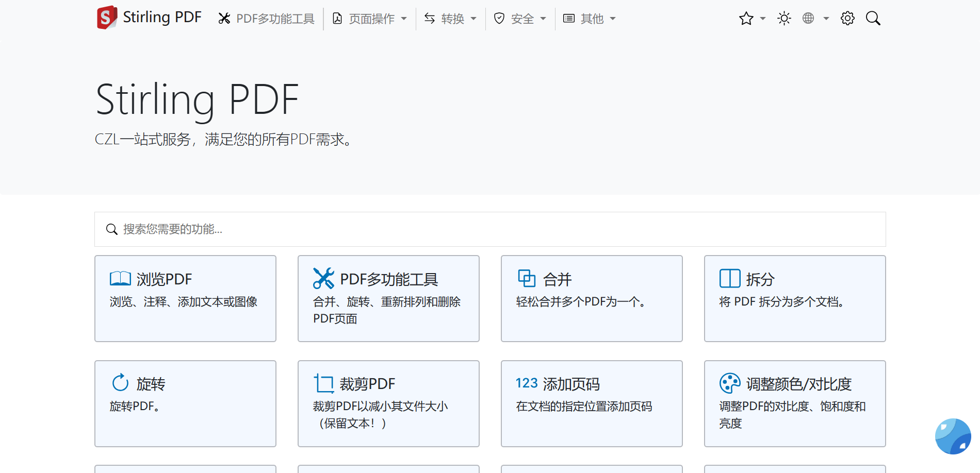Select the 拆分 split icon
The width and height of the screenshot is (980, 473).
click(x=730, y=278)
